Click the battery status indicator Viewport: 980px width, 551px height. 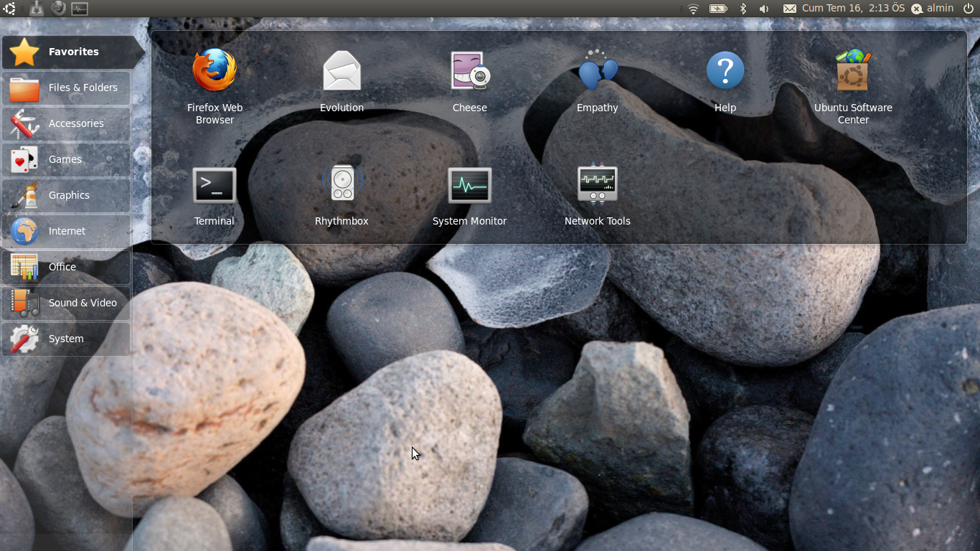718,9
